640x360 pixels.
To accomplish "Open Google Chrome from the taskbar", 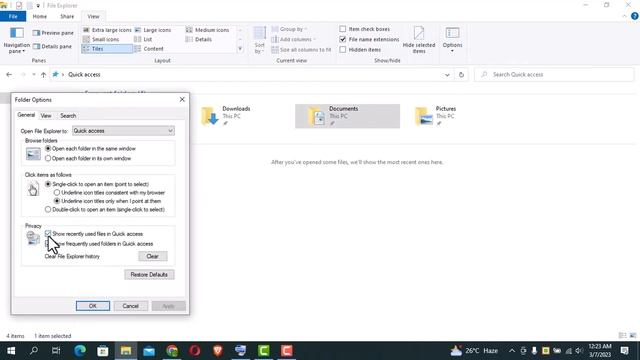I will tap(172, 351).
